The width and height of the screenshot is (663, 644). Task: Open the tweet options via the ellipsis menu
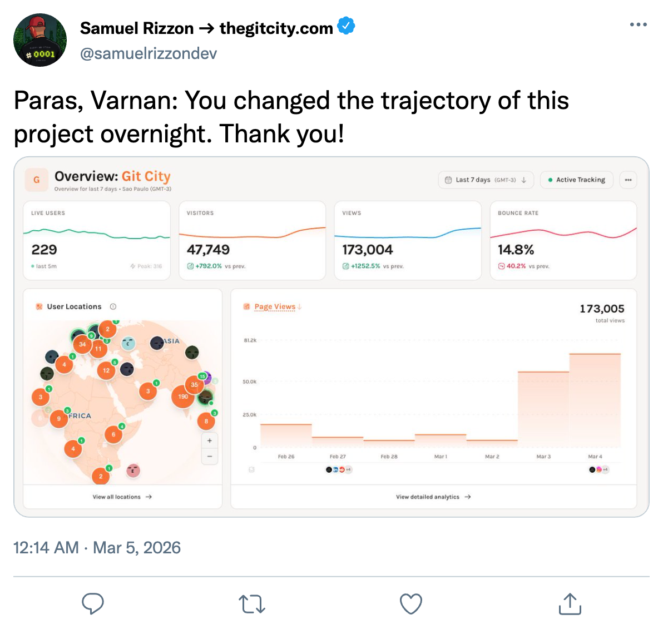pyautogui.click(x=638, y=24)
